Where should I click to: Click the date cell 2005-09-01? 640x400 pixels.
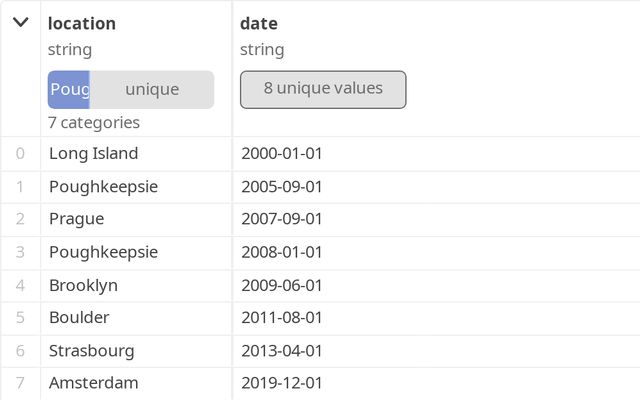pos(282,186)
